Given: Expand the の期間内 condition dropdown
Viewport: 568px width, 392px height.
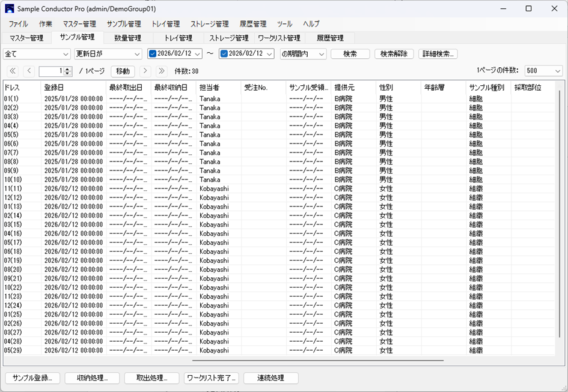Looking at the screenshot, I should pos(321,54).
